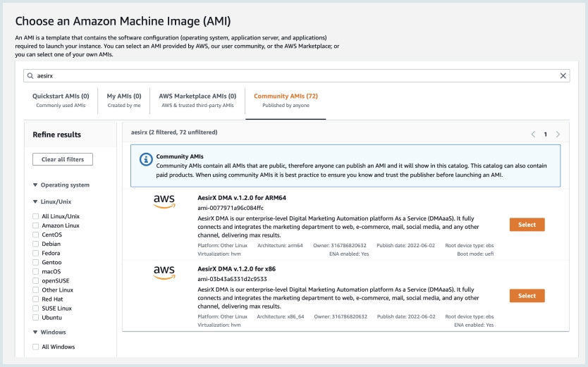Select AesirX DMA v.1.2.0 for x86
This screenshot has height=367, width=588.
point(527,296)
